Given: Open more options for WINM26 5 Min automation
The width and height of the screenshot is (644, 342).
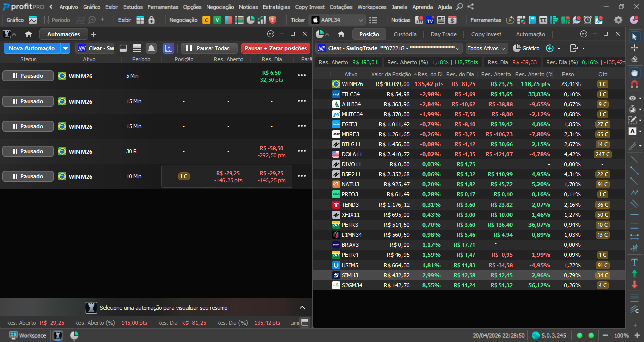Looking at the screenshot, I should point(302,75).
